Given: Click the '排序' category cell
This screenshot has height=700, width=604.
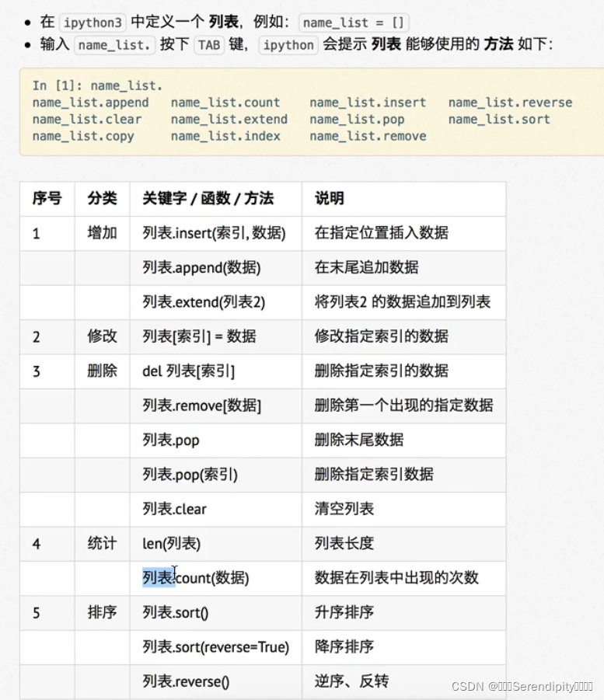Looking at the screenshot, I should point(103,612).
